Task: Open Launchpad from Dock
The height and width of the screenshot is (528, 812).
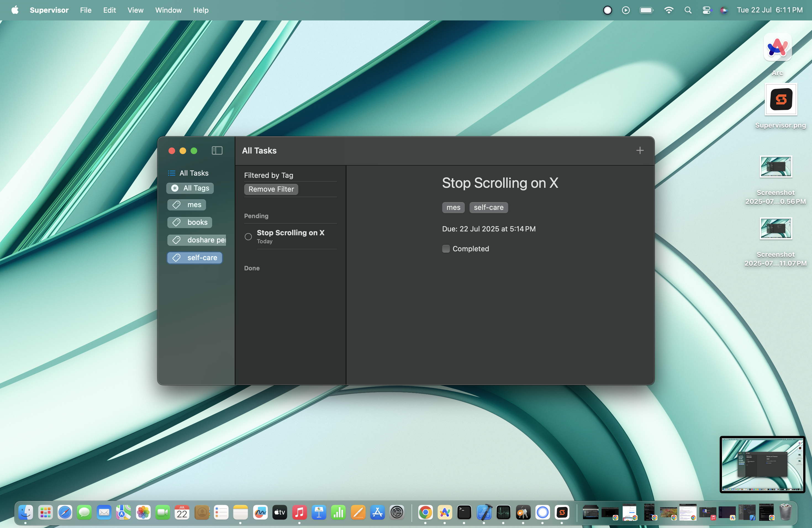Action: 45,512
